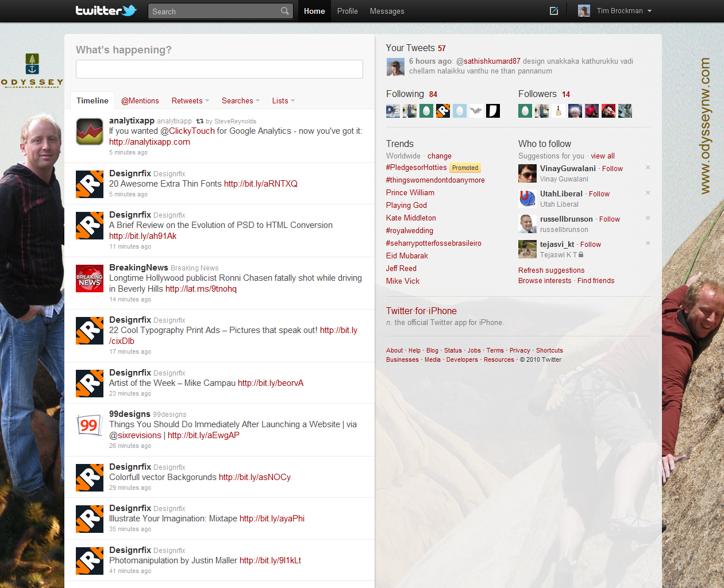Click the @sixrevisions mention
Viewport: 724px width, 588px height.
pos(135,435)
